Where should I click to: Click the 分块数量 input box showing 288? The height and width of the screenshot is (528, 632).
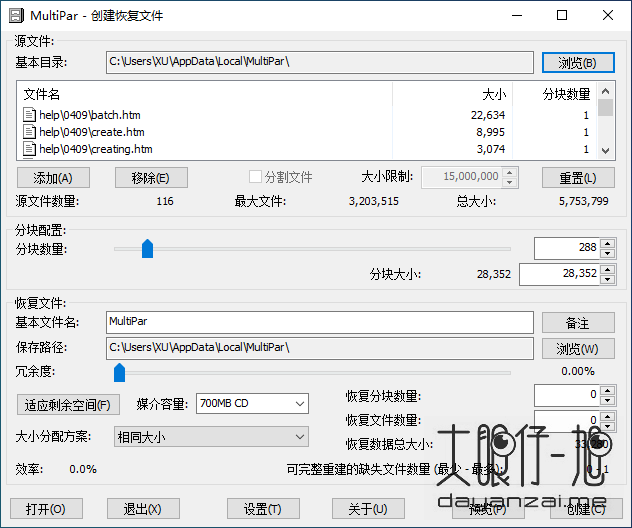click(x=567, y=248)
